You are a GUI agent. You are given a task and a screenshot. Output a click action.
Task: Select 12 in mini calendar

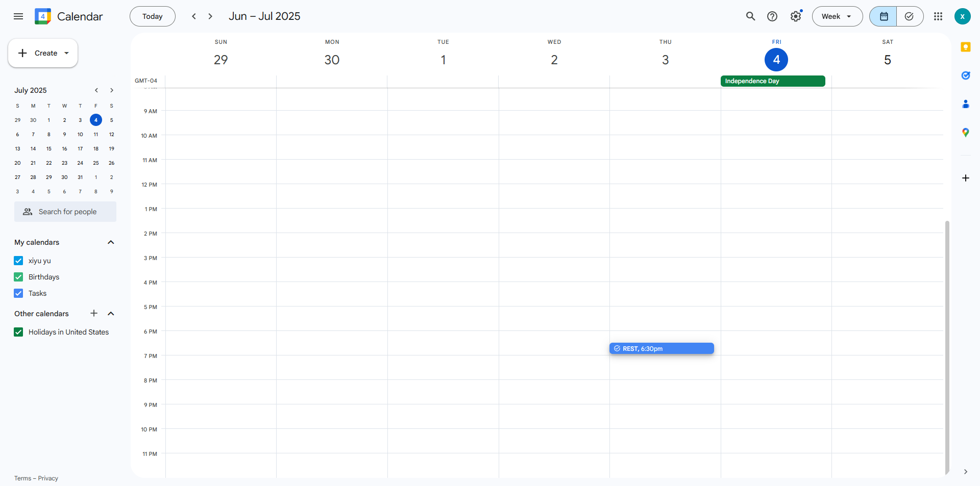[x=111, y=134]
